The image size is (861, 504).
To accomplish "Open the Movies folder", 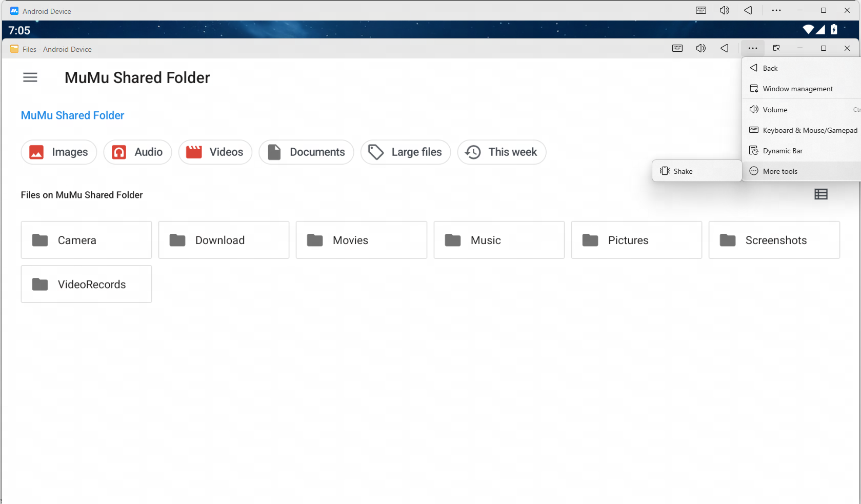I will click(x=362, y=240).
